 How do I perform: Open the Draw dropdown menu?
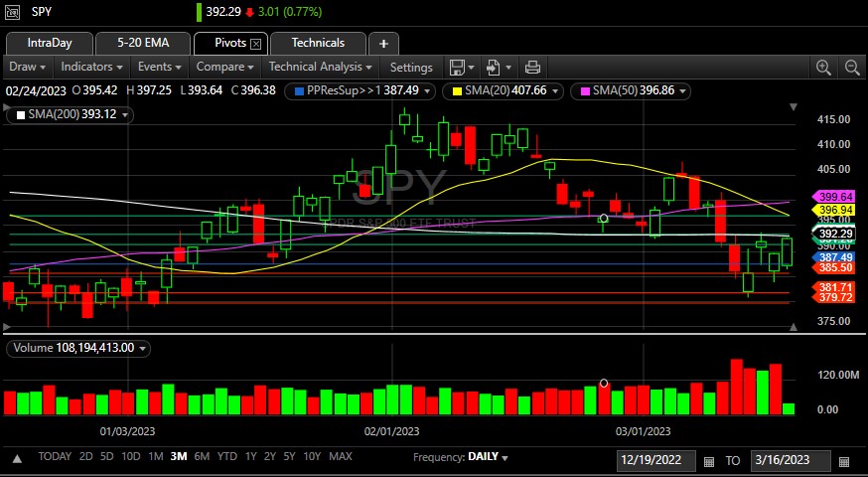[27, 68]
